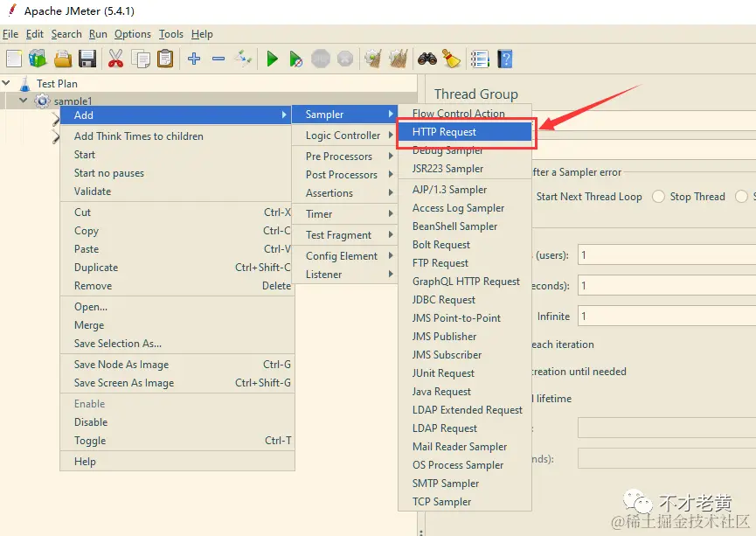756x536 pixels.
Task: Click the Copy icon in toolbar
Action: coord(141,59)
